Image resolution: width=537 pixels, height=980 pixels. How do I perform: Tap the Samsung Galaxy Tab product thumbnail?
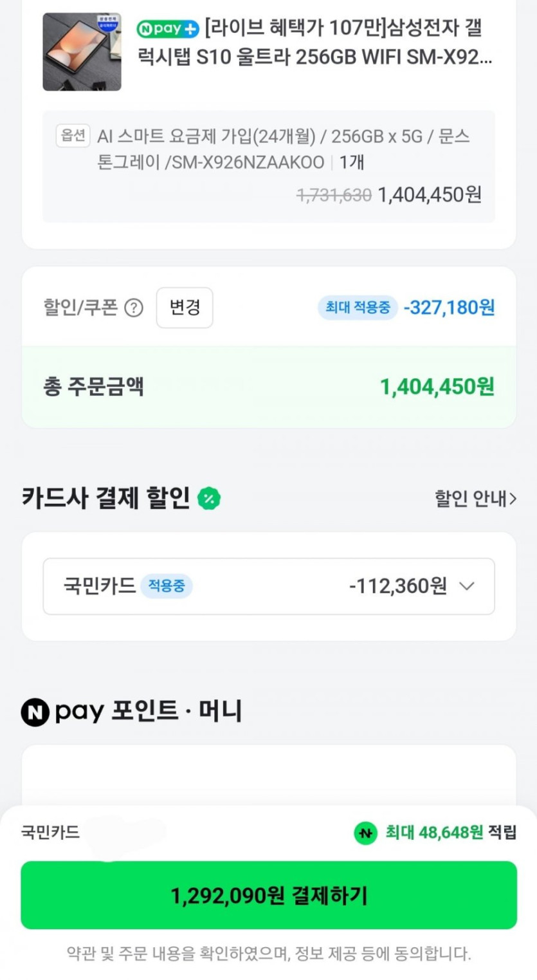tap(82, 52)
